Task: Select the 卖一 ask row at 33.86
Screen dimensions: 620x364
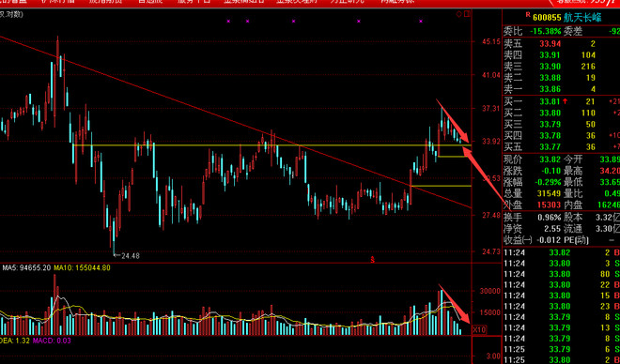Action: (x=562, y=89)
